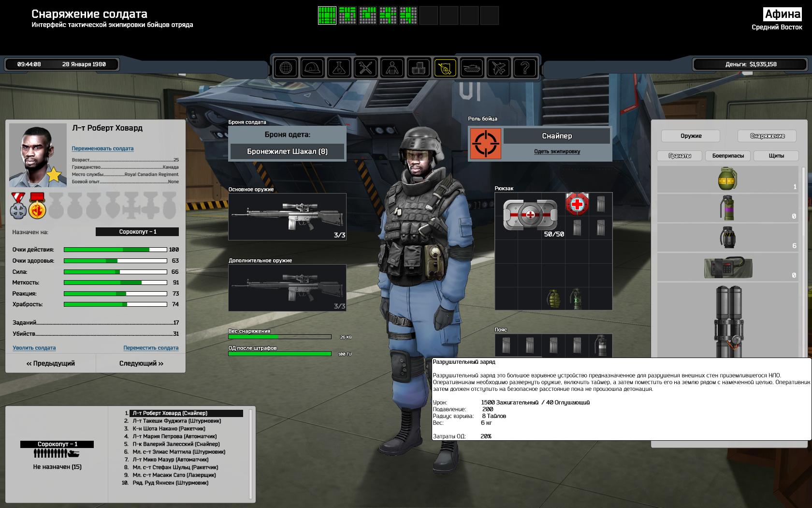812x508 pixels.
Task: Select the large medkit in the backpack
Action: tap(530, 214)
